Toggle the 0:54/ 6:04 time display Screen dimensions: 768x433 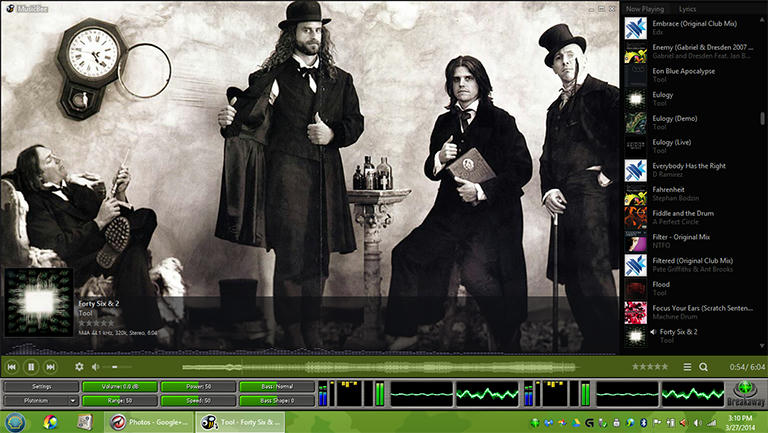747,367
